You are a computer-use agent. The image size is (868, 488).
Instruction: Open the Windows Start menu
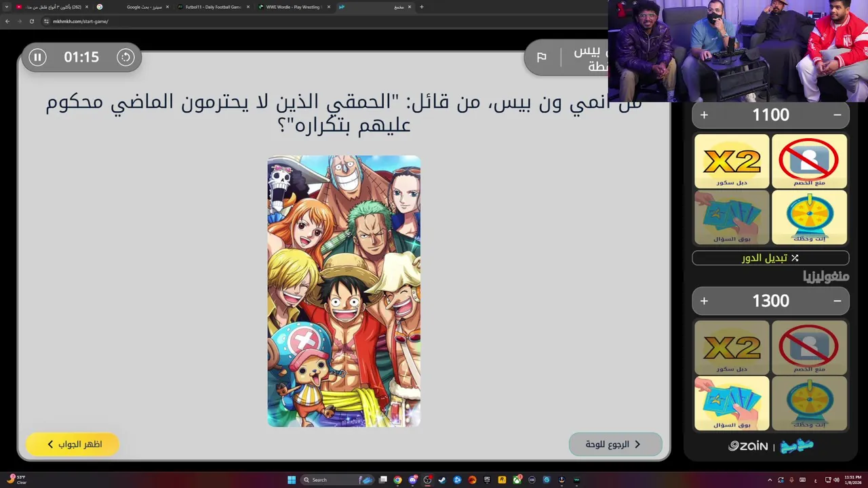(x=292, y=480)
